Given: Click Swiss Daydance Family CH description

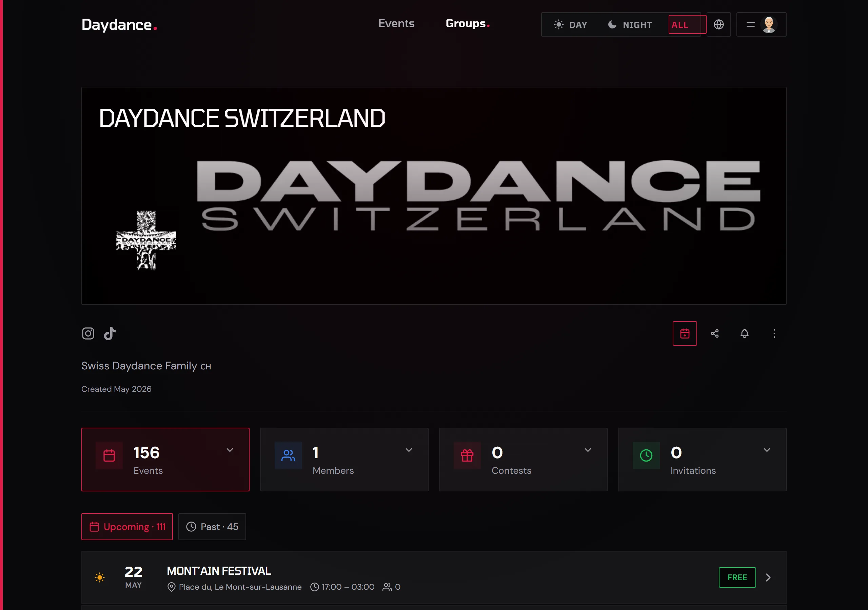Looking at the screenshot, I should 146,366.
